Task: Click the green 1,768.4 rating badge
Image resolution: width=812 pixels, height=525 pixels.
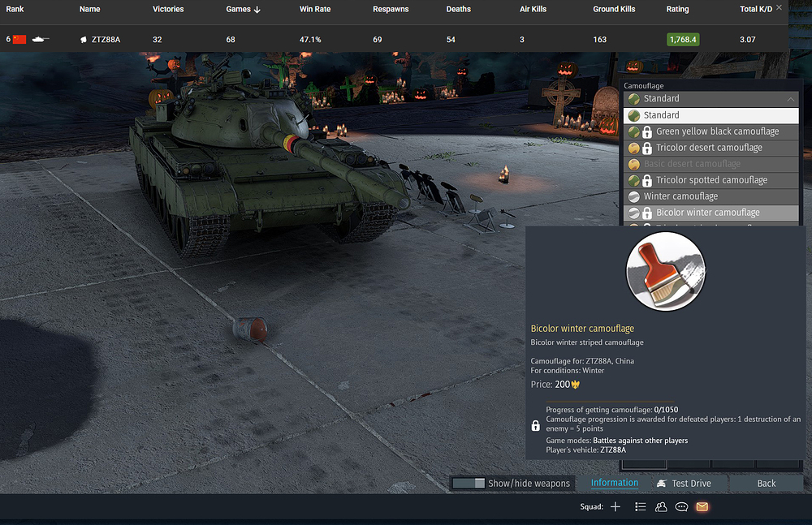Action: coord(683,39)
